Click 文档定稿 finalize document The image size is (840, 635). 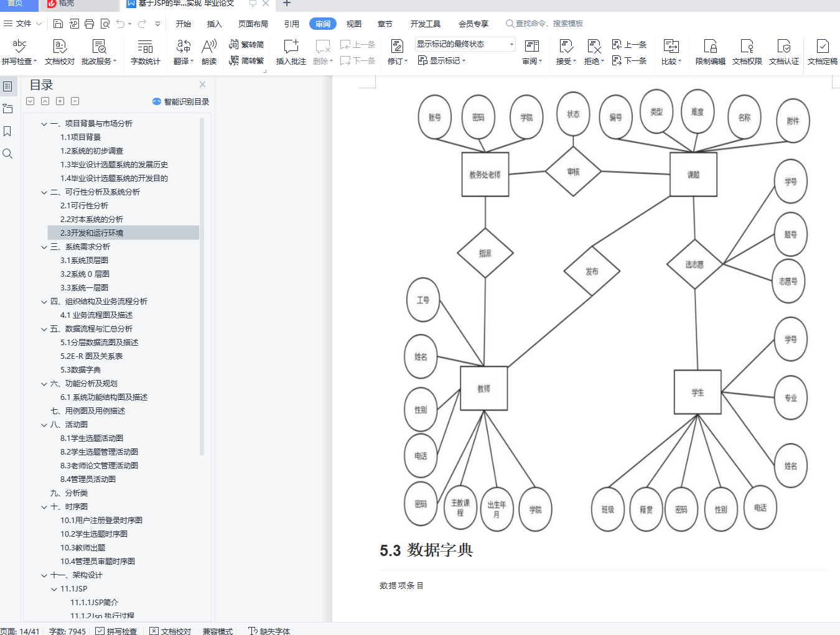[x=823, y=52]
